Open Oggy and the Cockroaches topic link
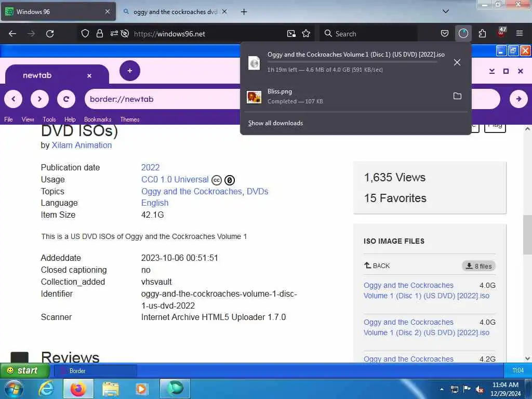532x399 pixels. (192, 191)
